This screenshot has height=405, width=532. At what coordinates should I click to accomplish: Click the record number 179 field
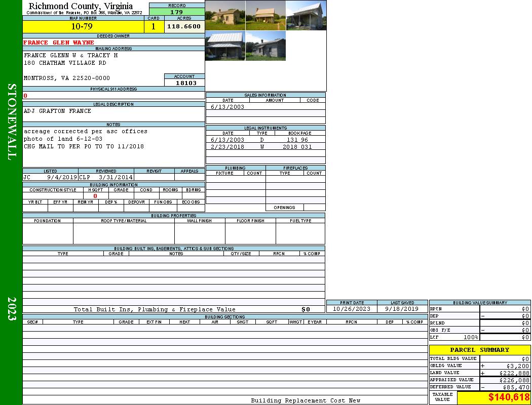click(x=177, y=12)
